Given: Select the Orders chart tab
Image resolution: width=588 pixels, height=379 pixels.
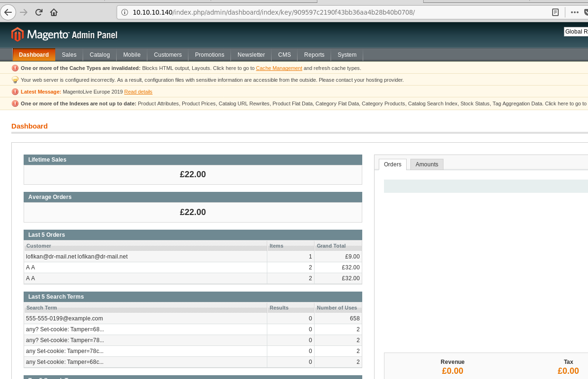Looking at the screenshot, I should (x=392, y=164).
